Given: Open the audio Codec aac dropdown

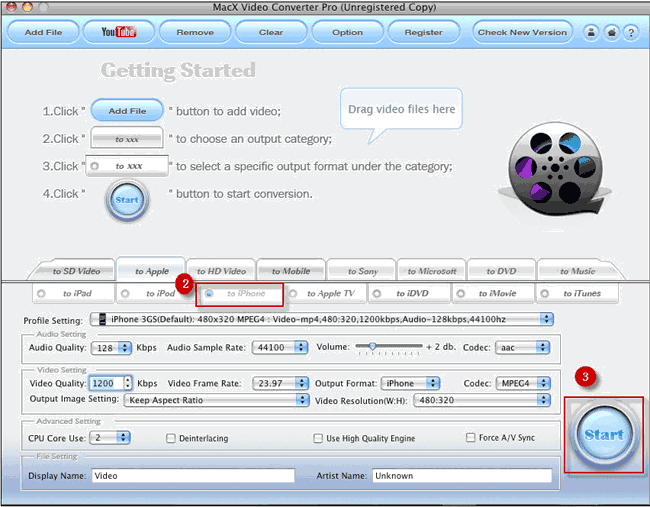Looking at the screenshot, I should [522, 347].
